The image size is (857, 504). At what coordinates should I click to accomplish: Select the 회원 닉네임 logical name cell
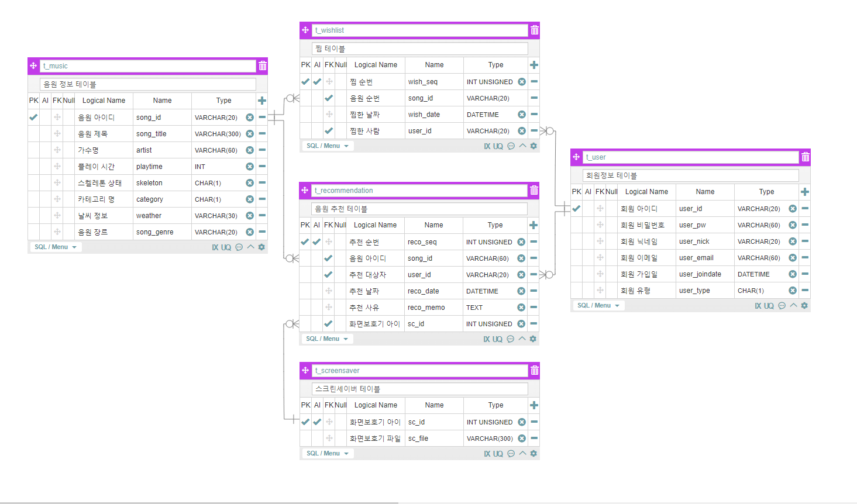(646, 241)
